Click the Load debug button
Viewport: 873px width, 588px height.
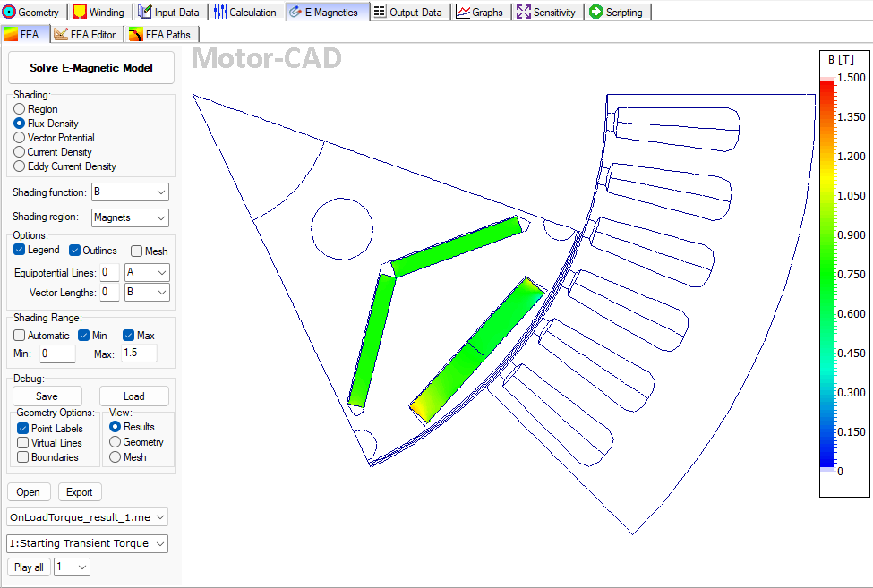pos(134,396)
